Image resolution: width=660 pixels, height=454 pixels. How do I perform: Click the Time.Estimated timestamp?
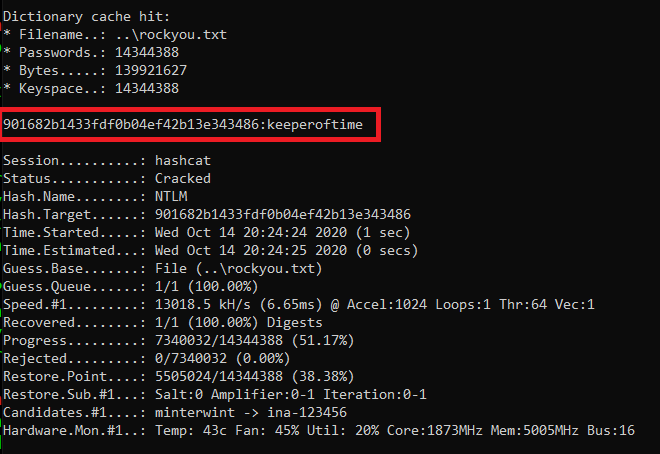[x=263, y=250]
